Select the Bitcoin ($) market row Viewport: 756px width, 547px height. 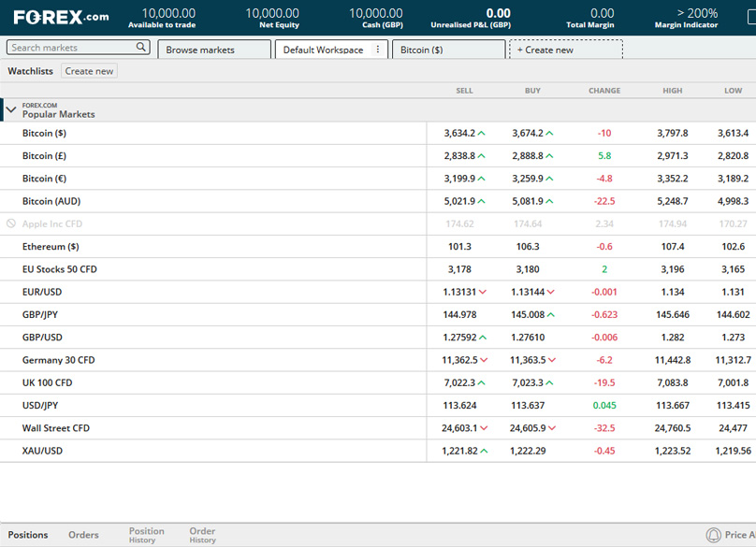pos(378,133)
